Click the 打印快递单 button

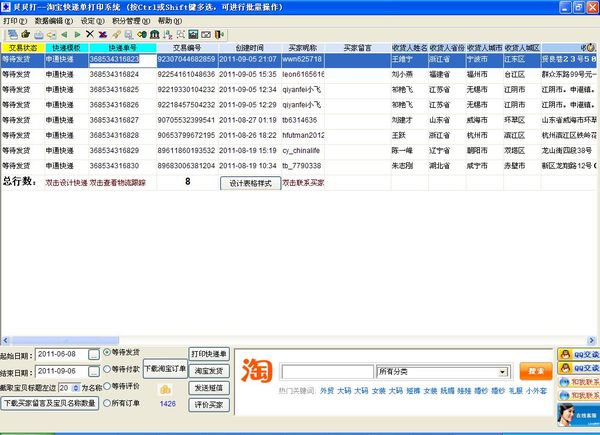(x=209, y=354)
